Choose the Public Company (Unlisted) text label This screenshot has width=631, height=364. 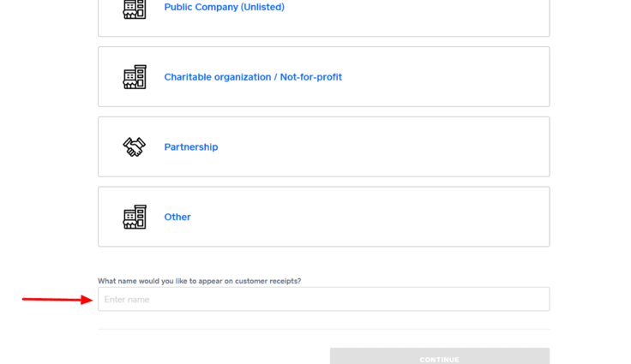224,7
